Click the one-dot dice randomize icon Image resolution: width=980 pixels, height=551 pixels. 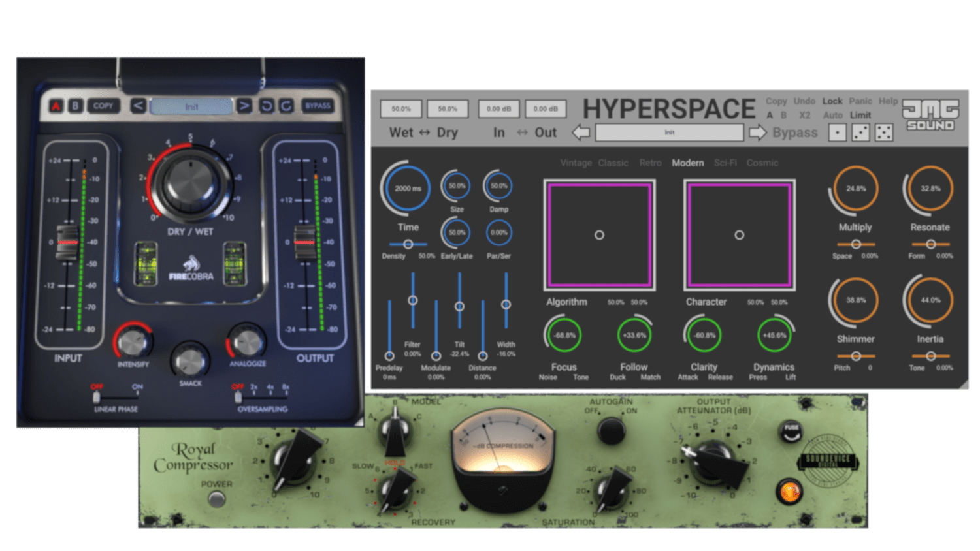[837, 133]
